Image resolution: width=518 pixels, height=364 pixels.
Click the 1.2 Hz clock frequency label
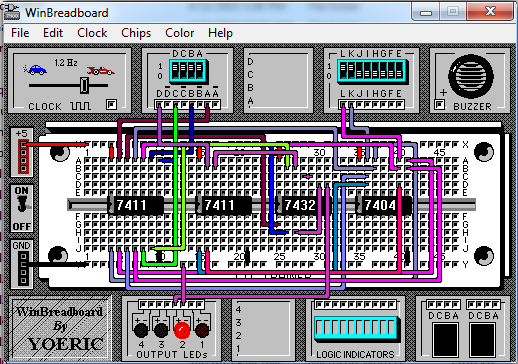pos(66,62)
